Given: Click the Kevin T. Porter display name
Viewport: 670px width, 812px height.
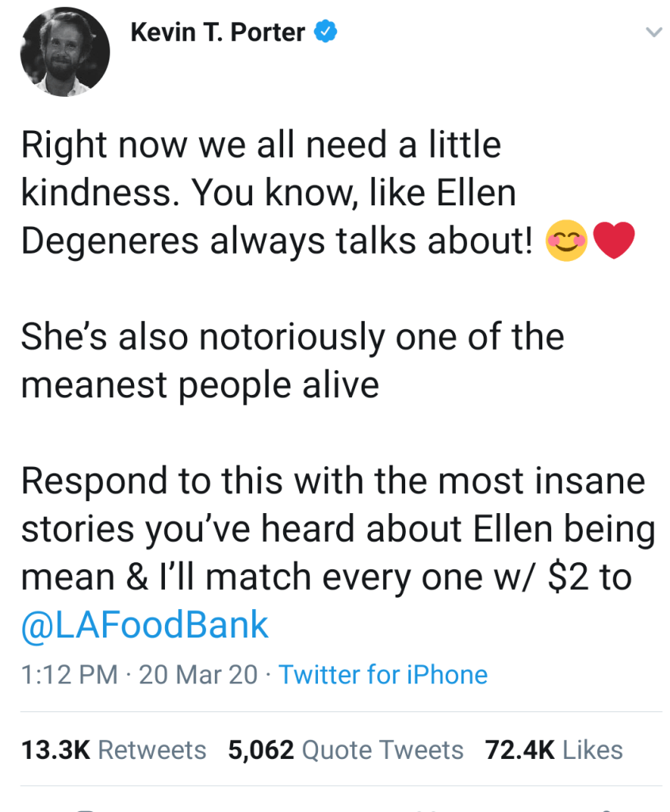Looking at the screenshot, I should 217,33.
